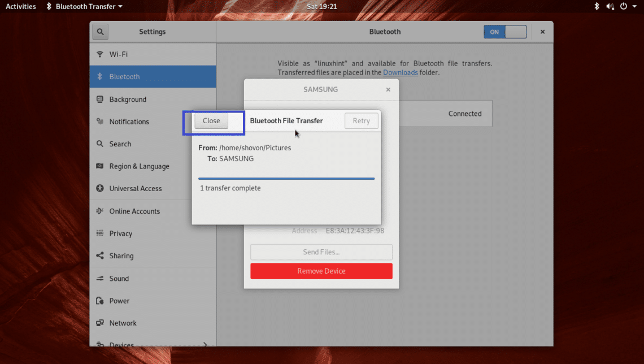Open Network settings panel
Image resolution: width=644 pixels, height=364 pixels.
tap(153, 323)
